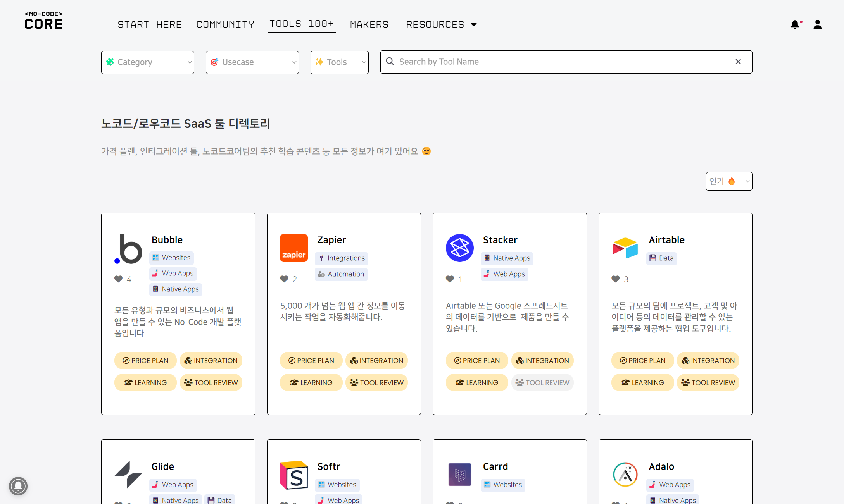Open Zapier's Price Plan
The width and height of the screenshot is (844, 504).
pyautogui.click(x=311, y=360)
